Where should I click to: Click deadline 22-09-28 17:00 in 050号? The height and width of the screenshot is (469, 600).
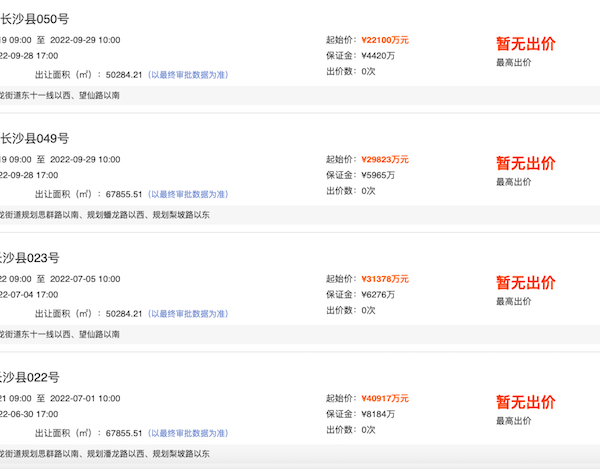[29, 55]
